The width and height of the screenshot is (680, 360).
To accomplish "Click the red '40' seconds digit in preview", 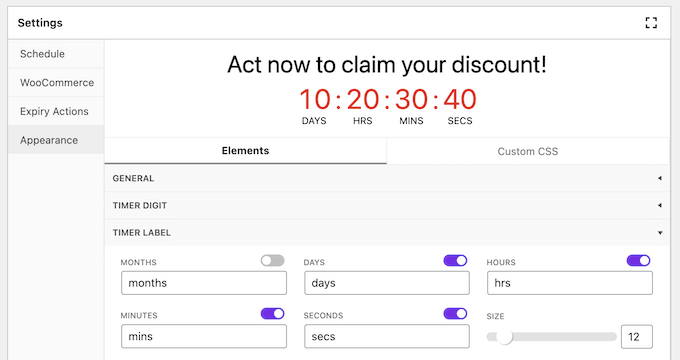I will point(460,99).
